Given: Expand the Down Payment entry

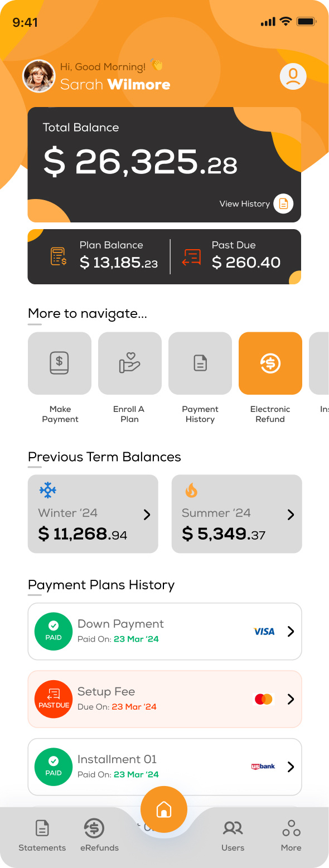Looking at the screenshot, I should point(291,631).
